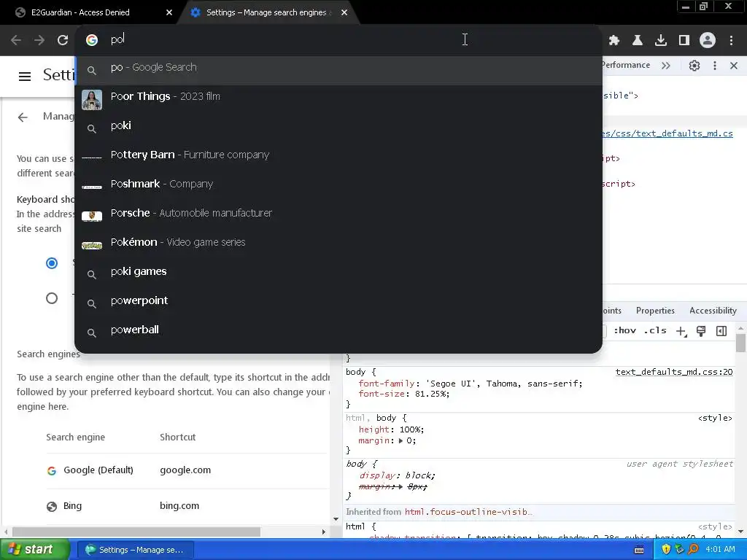Open the Chrome Labs flask icon
This screenshot has width=747, height=560.
[x=638, y=41]
